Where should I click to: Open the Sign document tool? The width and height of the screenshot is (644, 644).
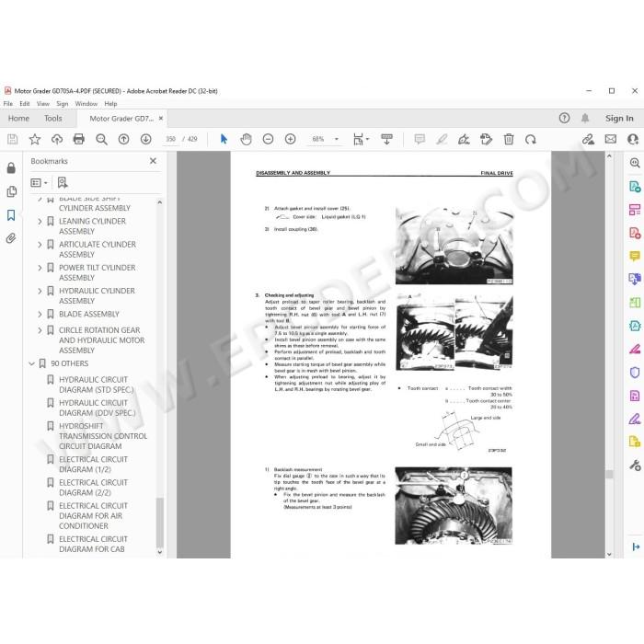tap(464, 139)
